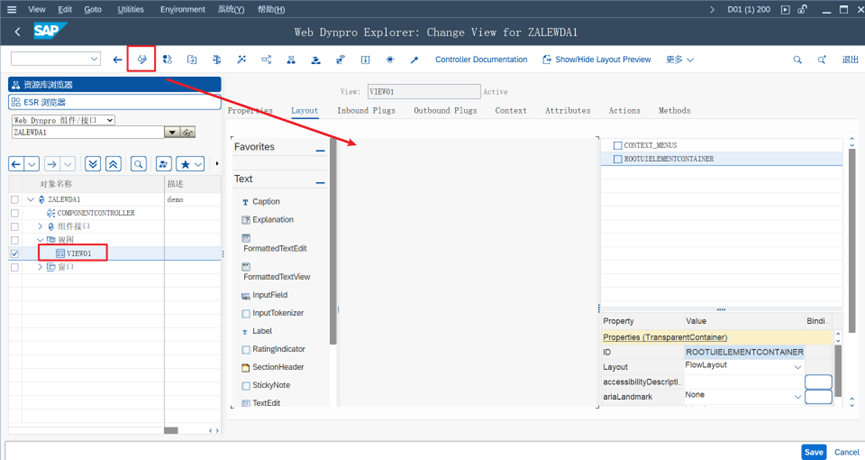Tick the checkbox in the 组件接口 row

click(15, 227)
